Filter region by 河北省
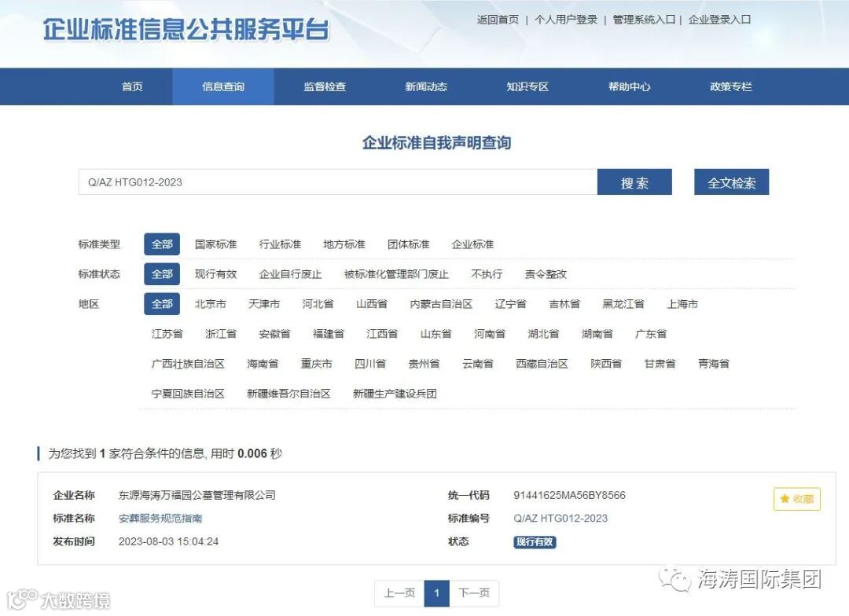This screenshot has width=849, height=616. [x=318, y=303]
